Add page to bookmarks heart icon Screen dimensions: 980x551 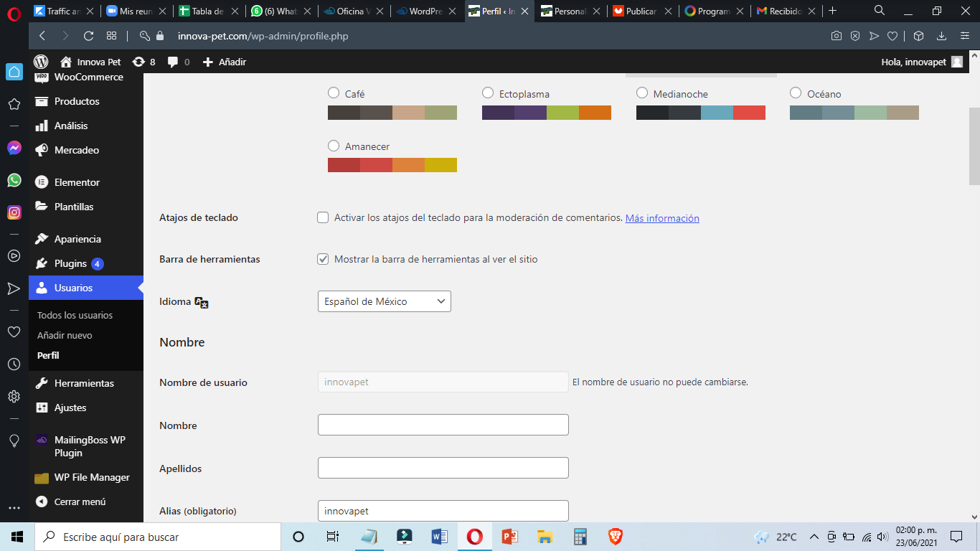[892, 36]
